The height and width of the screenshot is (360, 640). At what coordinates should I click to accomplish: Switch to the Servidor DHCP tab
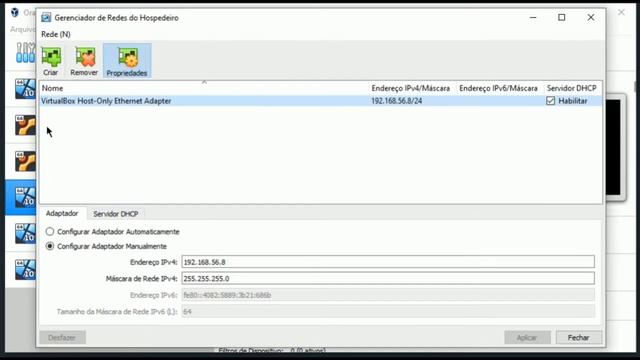point(116,214)
